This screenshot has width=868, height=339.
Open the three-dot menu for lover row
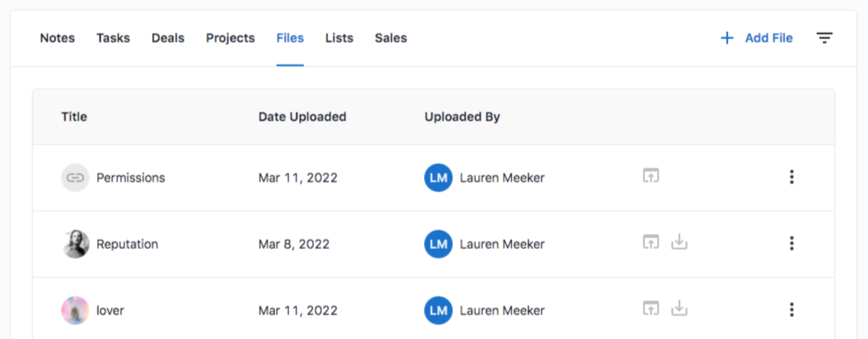click(791, 310)
